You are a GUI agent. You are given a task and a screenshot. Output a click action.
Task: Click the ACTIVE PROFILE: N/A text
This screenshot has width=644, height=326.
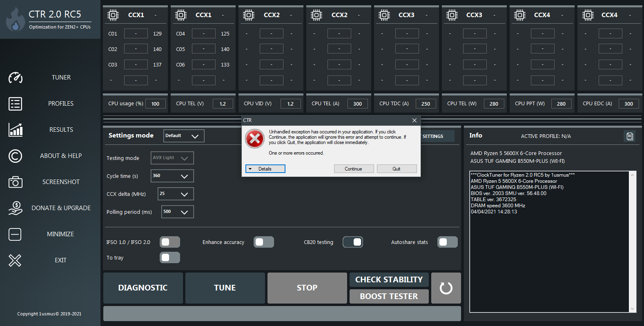tap(546, 136)
